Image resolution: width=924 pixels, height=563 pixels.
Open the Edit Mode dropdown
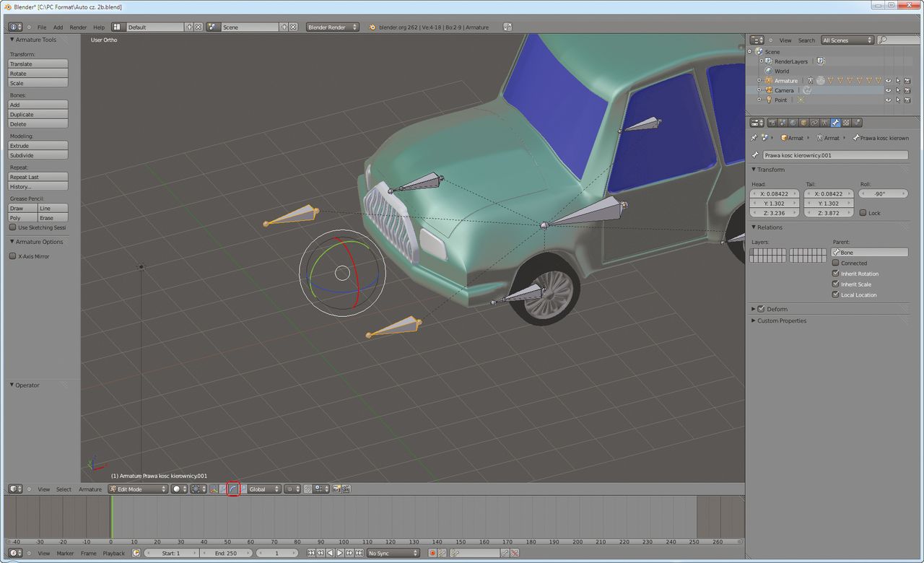pyautogui.click(x=138, y=489)
